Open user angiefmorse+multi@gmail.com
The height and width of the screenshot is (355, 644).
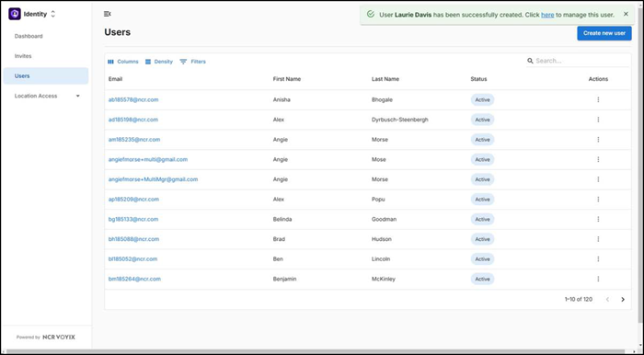pos(148,159)
